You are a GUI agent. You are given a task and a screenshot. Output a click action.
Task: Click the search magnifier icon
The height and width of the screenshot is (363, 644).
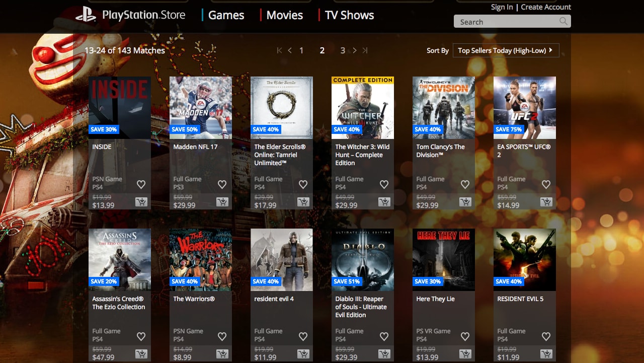pos(563,21)
